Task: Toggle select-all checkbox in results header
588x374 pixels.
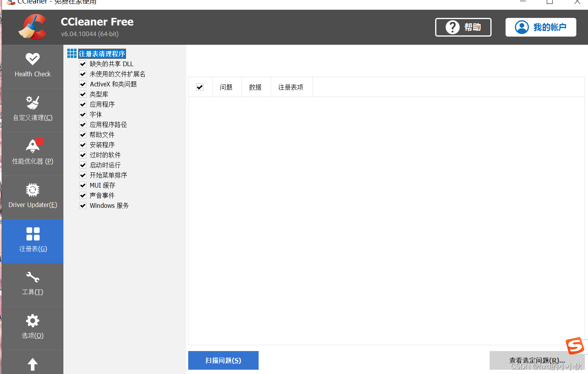Action: 200,87
